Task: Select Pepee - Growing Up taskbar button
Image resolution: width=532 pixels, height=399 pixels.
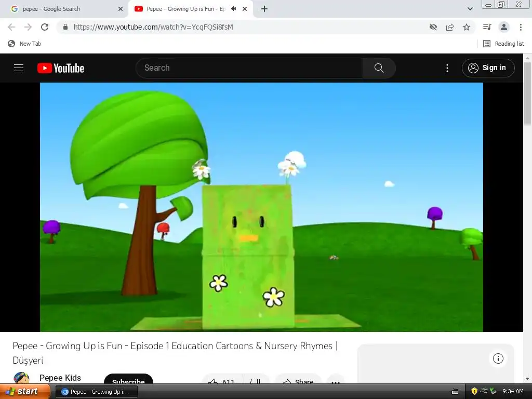Action: coord(96,392)
